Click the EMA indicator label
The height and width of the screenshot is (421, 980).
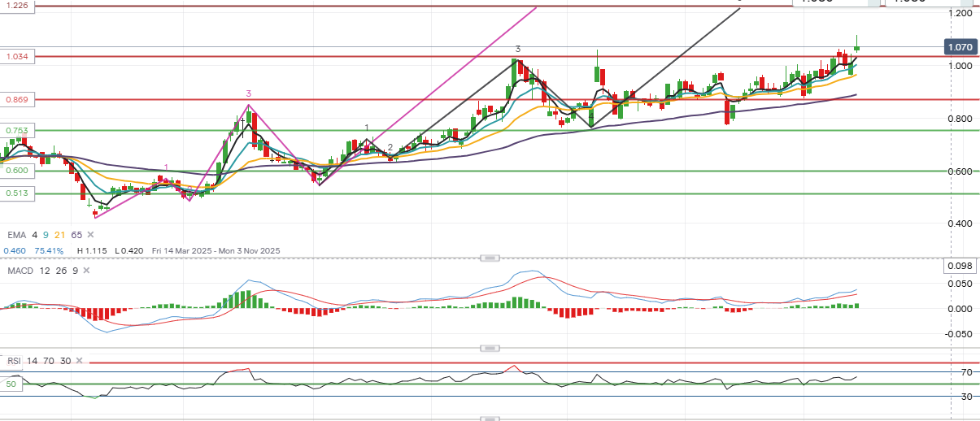(x=15, y=234)
